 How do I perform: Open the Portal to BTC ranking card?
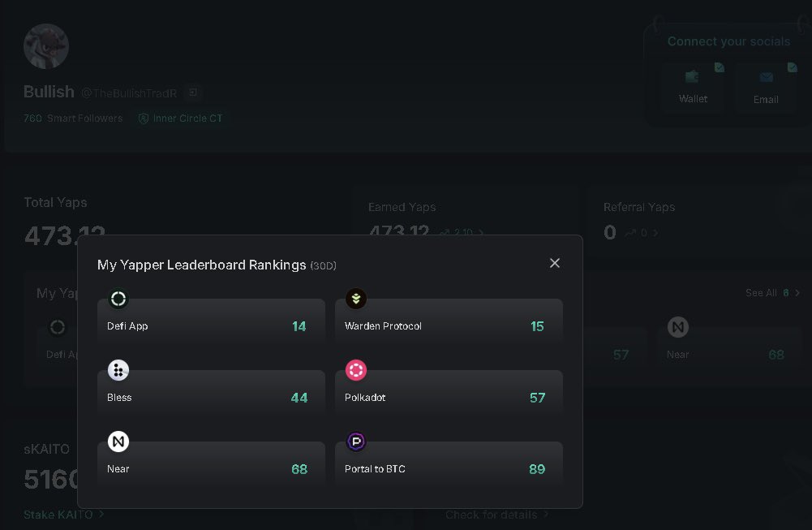[449, 463]
